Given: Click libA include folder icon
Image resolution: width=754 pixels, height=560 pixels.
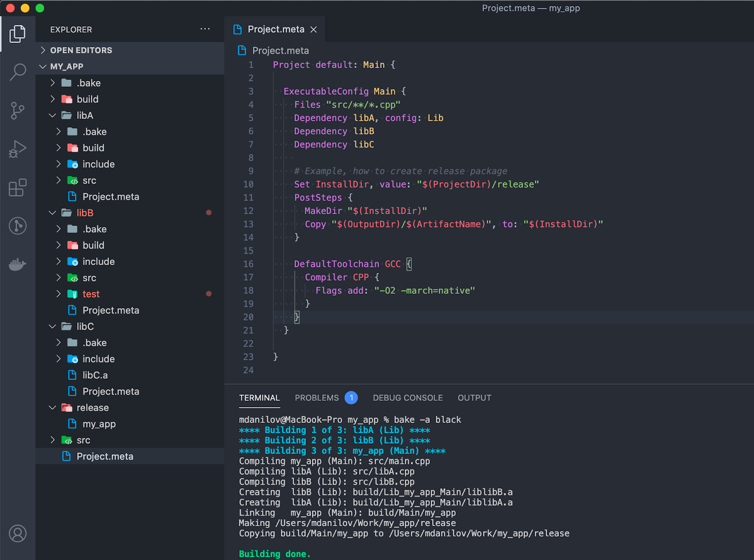Looking at the screenshot, I should (x=73, y=164).
